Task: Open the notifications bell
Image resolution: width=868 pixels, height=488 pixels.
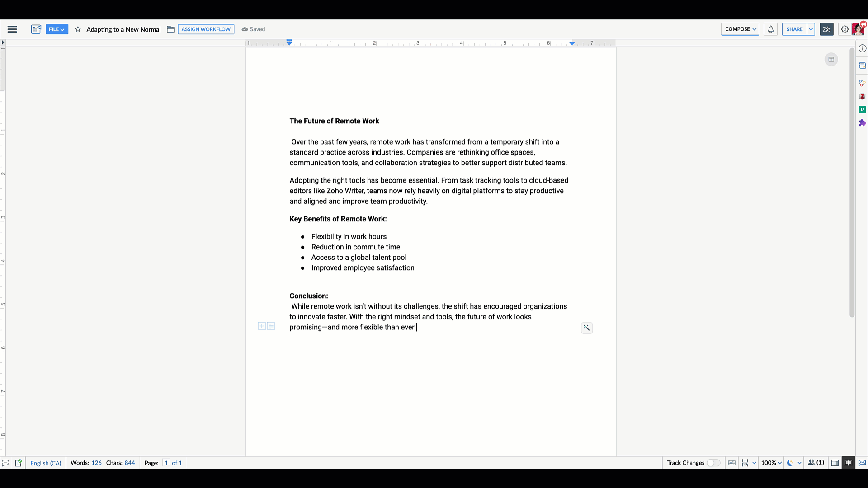Action: point(770,29)
